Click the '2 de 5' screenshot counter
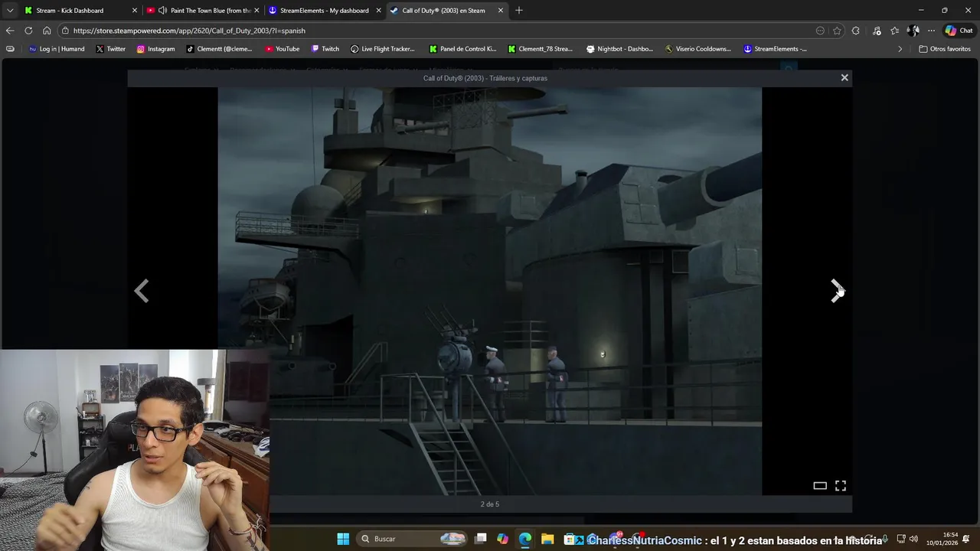 (x=490, y=504)
